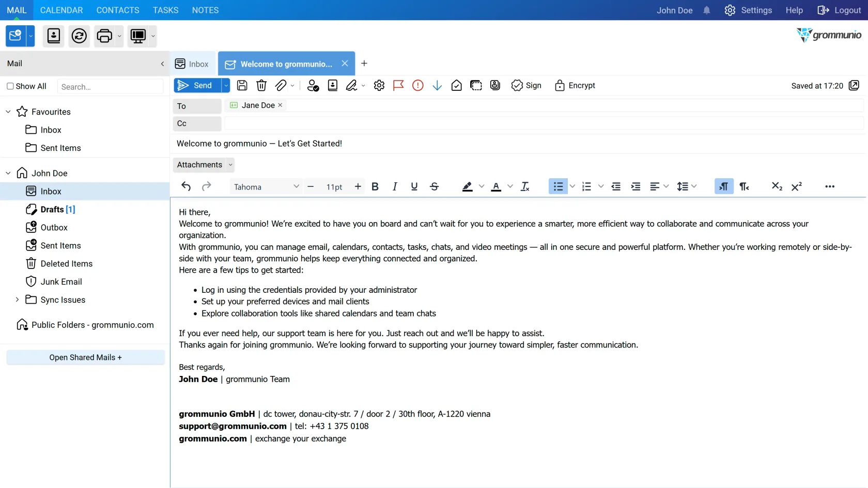Image resolution: width=868 pixels, height=488 pixels.
Task: Open highlight color dropdown arrow
Action: coord(482,186)
